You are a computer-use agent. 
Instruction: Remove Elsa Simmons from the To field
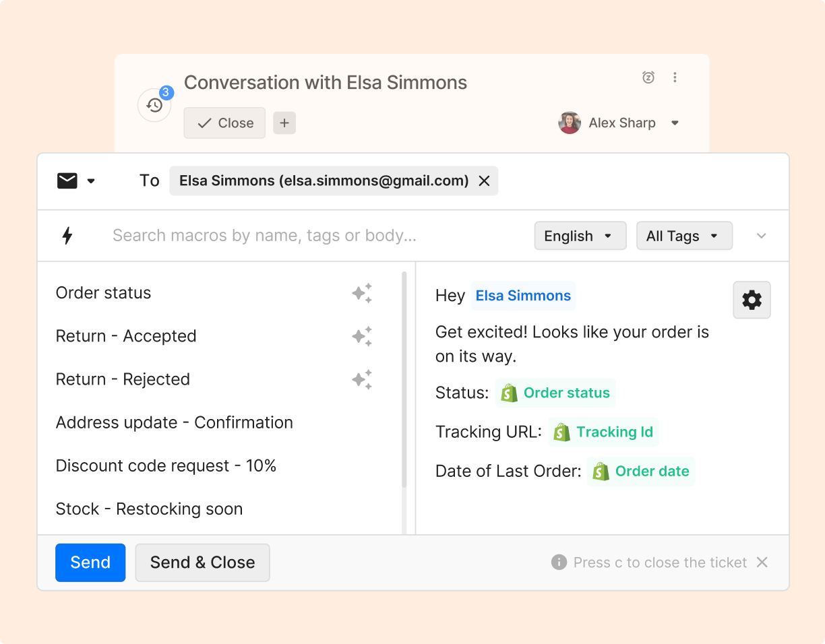(x=484, y=181)
